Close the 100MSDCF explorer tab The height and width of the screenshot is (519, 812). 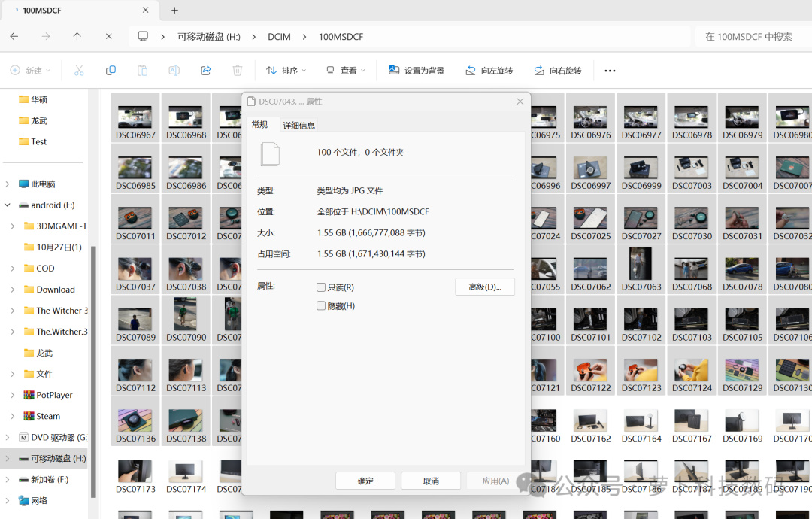(x=146, y=10)
